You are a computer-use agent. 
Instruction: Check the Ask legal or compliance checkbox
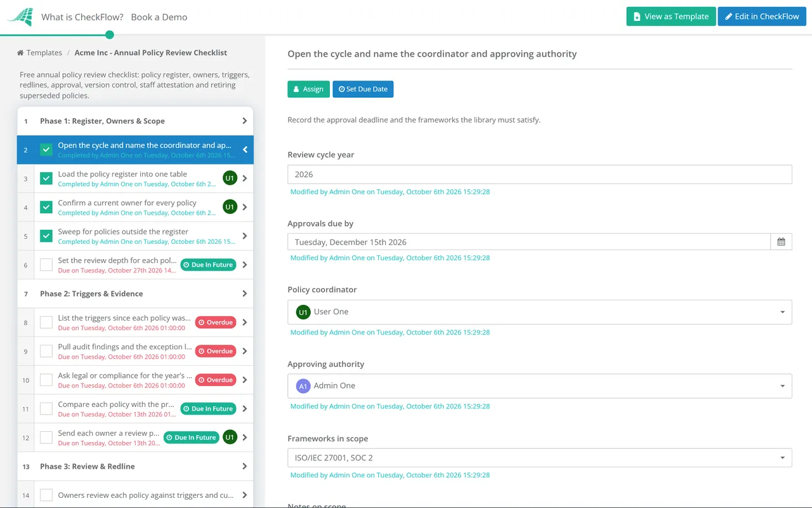46,380
